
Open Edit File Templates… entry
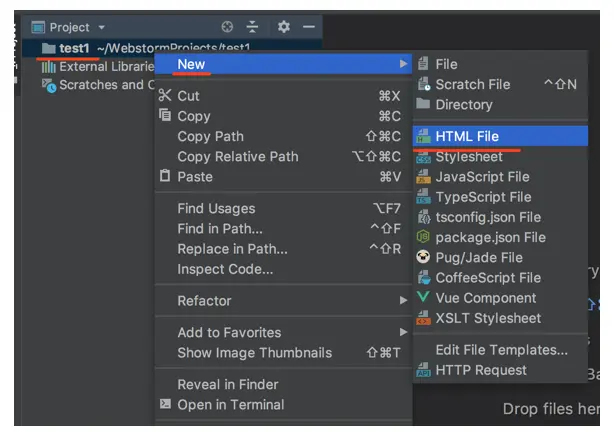click(x=500, y=350)
